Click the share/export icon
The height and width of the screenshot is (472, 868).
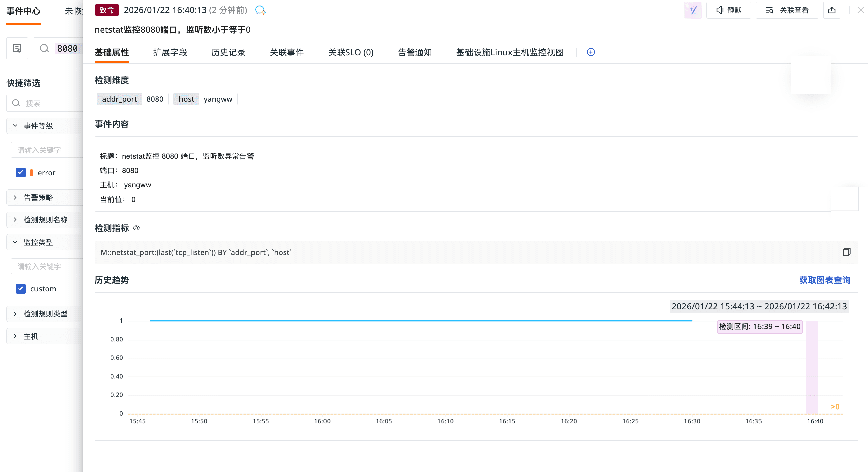pos(831,10)
